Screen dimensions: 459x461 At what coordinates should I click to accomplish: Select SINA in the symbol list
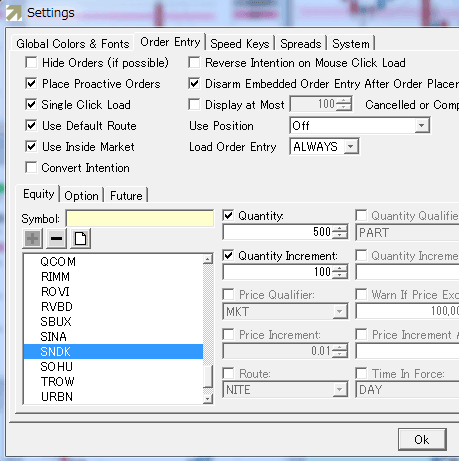(x=113, y=336)
